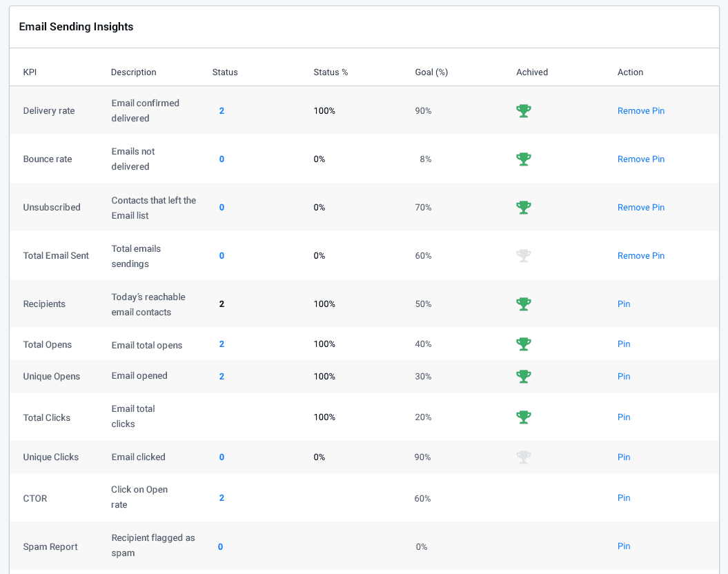Remove the pin from Delivery rate
Screen dimensions: 728x574
640,110
